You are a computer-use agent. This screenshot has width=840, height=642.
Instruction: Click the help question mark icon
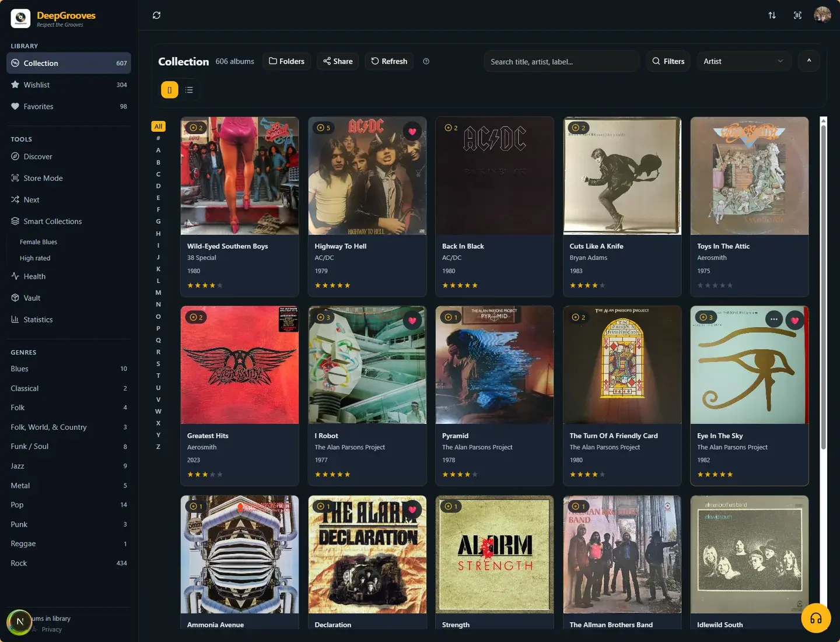(426, 61)
